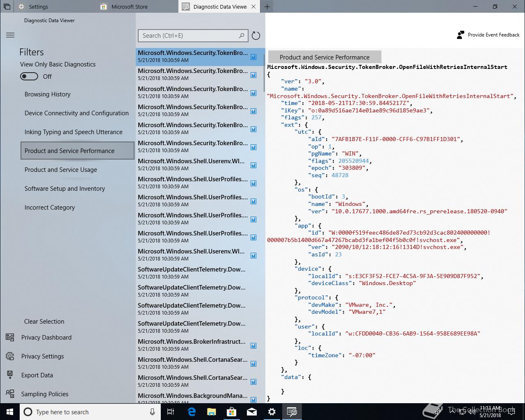
Task: Switch to Microsoft Store tab
Action: (138, 7)
